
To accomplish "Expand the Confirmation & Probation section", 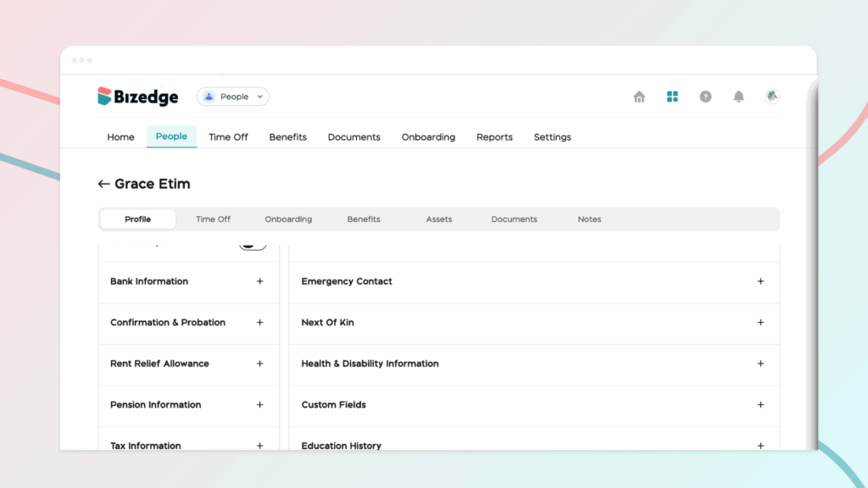I will (x=260, y=323).
